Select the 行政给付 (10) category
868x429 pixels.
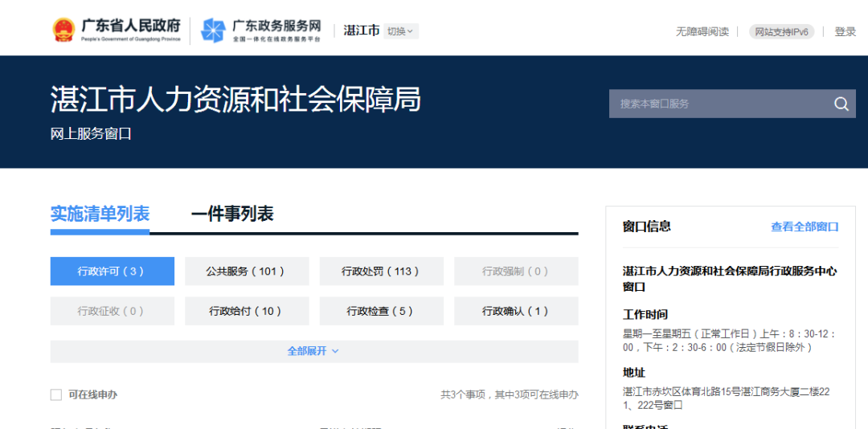[246, 311]
